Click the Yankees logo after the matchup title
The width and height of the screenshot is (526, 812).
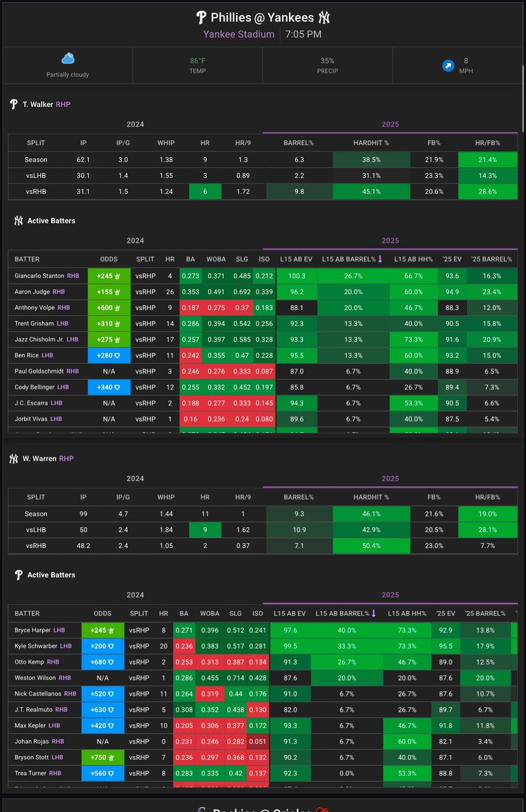click(323, 18)
